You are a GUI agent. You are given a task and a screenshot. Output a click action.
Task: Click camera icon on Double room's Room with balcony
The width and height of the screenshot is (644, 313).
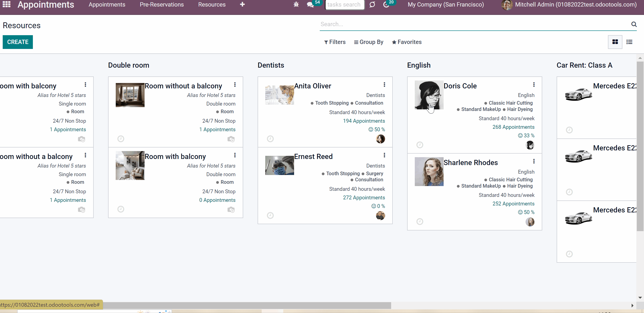pyautogui.click(x=231, y=209)
